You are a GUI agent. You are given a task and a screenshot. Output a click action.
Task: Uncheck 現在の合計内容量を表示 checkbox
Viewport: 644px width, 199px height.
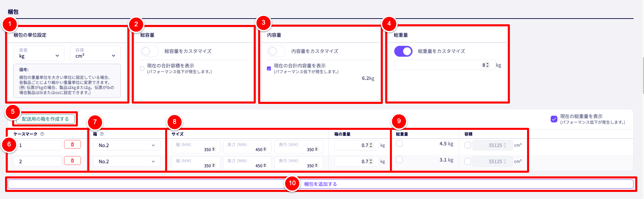tap(269, 68)
